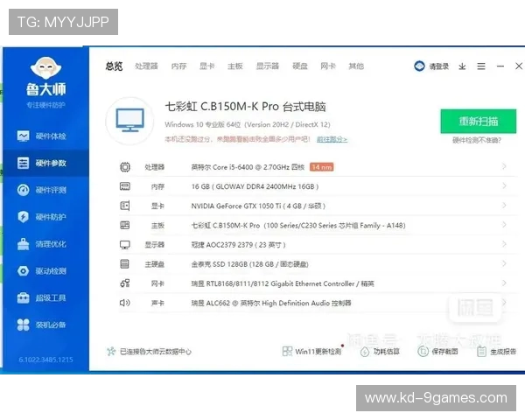Switch to the 处理器 tab

[x=146, y=66]
